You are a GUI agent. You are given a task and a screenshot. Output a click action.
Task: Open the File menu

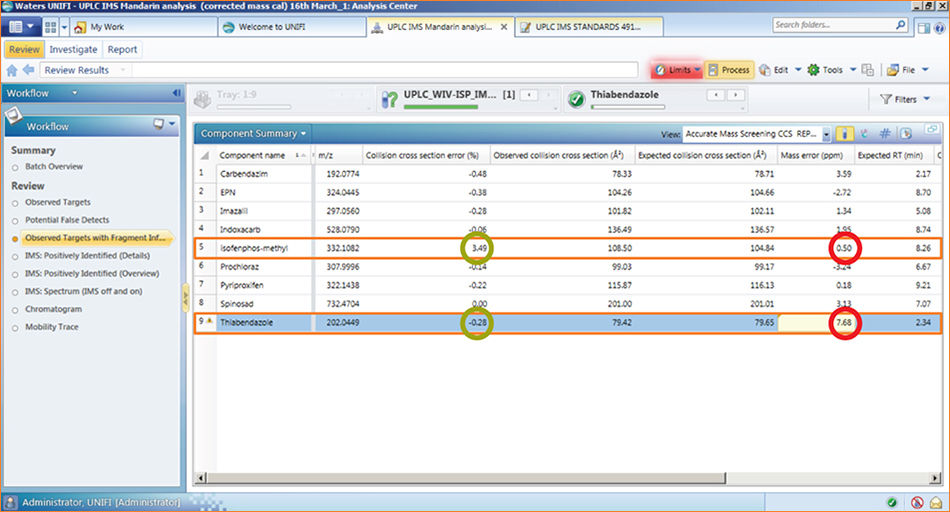(x=908, y=70)
